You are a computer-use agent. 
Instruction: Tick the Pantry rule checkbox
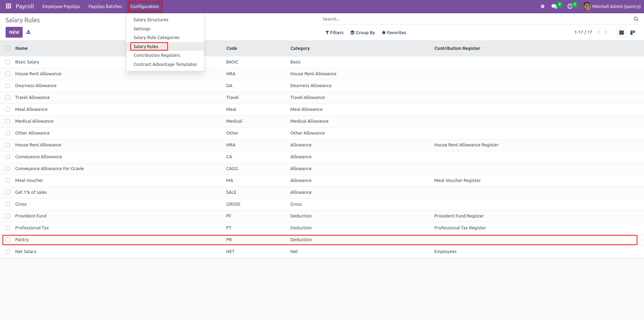8,240
